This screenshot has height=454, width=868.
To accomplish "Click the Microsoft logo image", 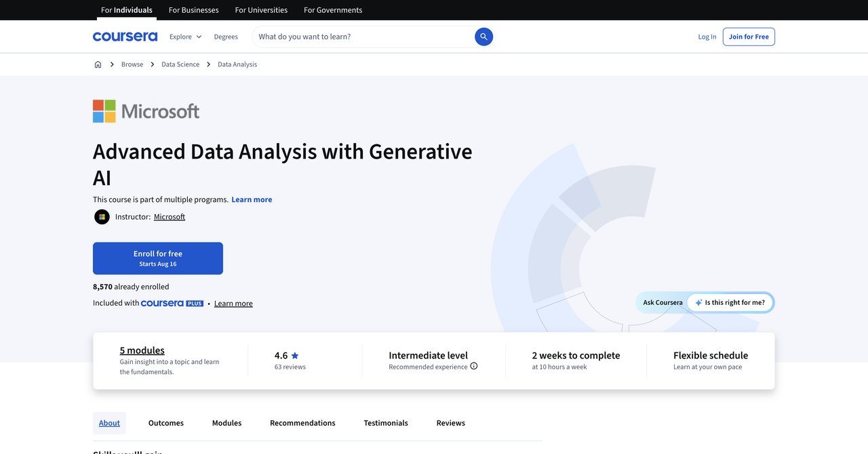I will pos(146,111).
